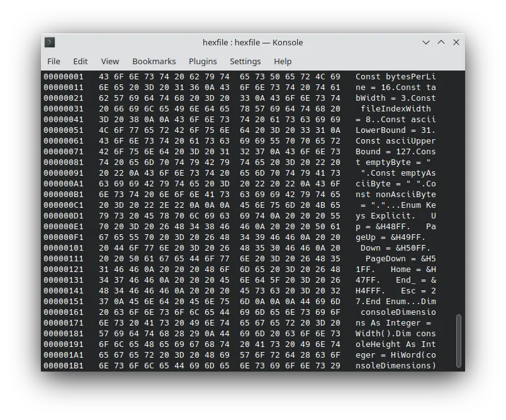Open the View menu
The width and height of the screenshot is (506, 420).
[110, 61]
